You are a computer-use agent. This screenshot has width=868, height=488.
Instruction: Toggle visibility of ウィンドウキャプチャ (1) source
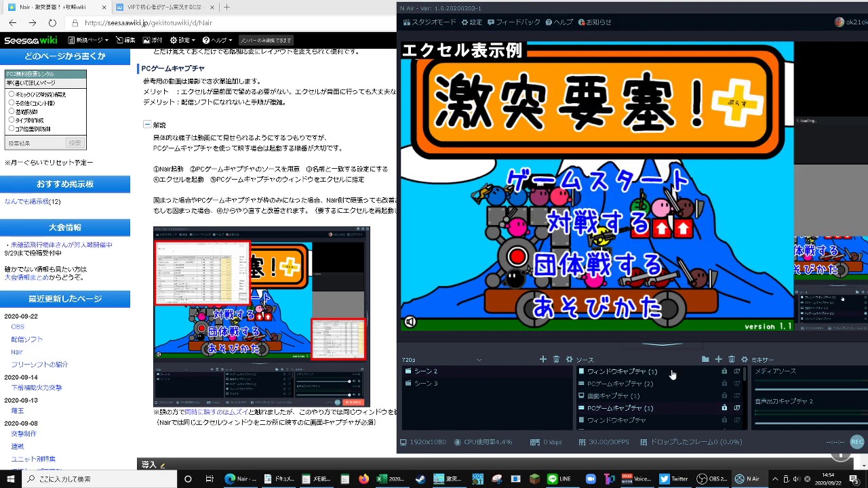click(x=736, y=371)
